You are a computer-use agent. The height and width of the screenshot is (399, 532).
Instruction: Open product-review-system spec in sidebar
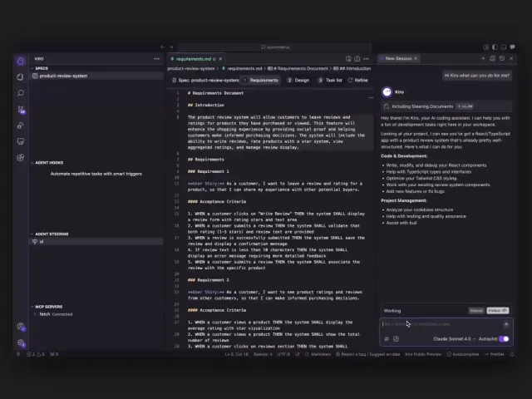coord(96,76)
